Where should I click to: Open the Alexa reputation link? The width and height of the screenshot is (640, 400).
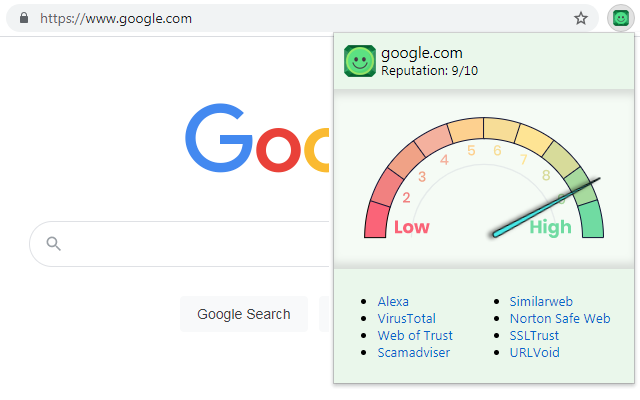coord(393,301)
